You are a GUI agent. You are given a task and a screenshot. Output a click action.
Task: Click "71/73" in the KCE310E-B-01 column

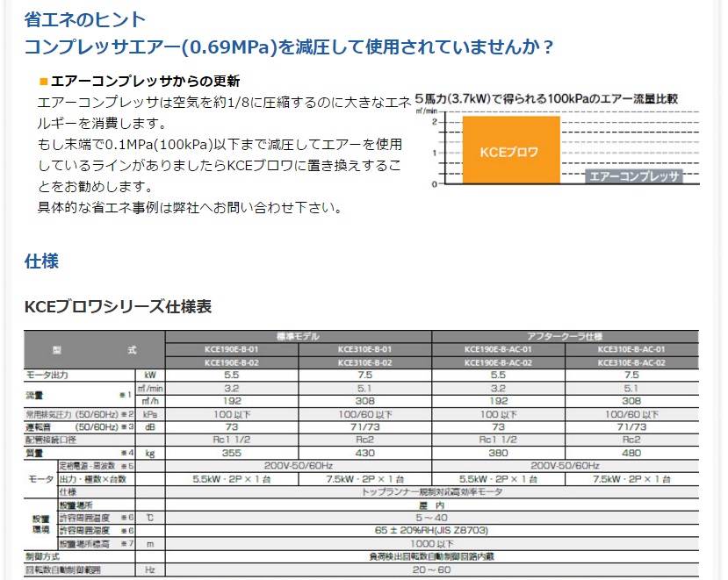(x=365, y=426)
